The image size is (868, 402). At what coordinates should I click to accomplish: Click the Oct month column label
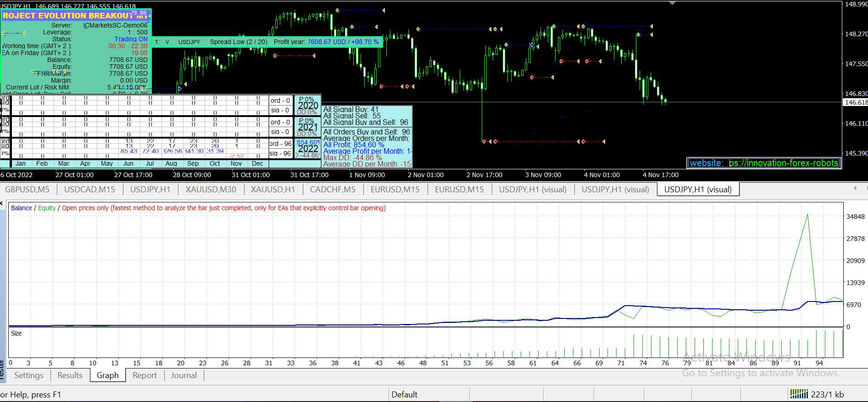[215, 163]
